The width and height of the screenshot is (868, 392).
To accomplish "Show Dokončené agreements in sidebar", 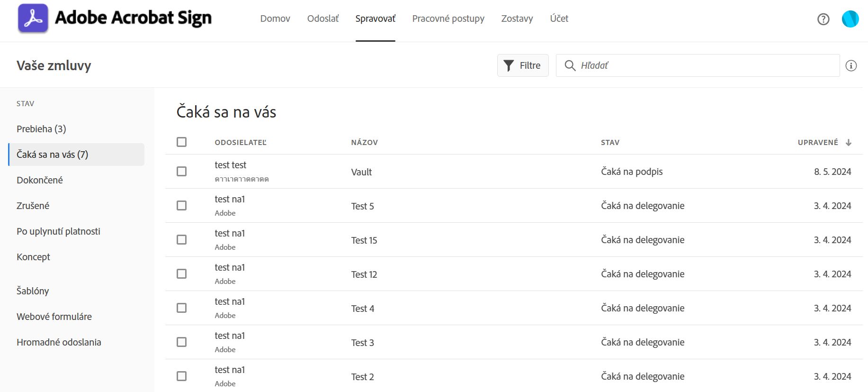I will click(x=40, y=180).
